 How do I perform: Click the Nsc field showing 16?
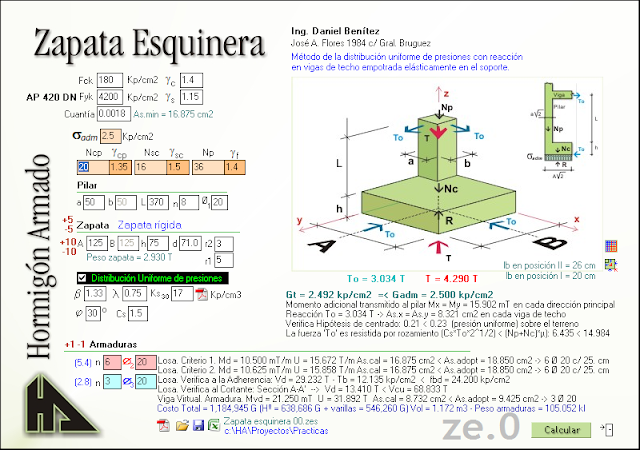150,167
